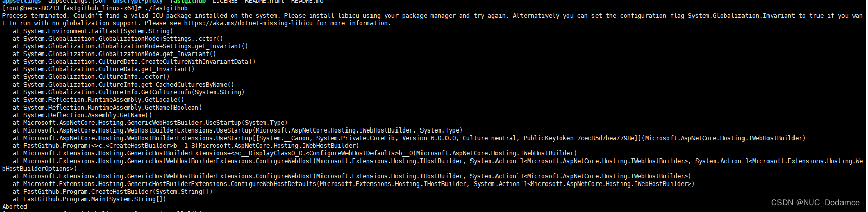Viewport: 868px width, 212px height.
Task: Click the RuntimeAssembly.GetName(Boolean) stack line
Action: click(x=107, y=108)
